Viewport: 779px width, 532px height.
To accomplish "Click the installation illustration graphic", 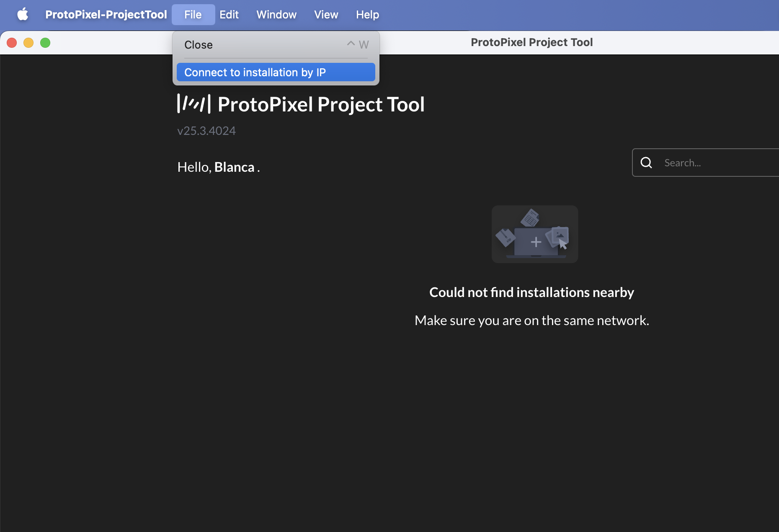I will pyautogui.click(x=535, y=234).
